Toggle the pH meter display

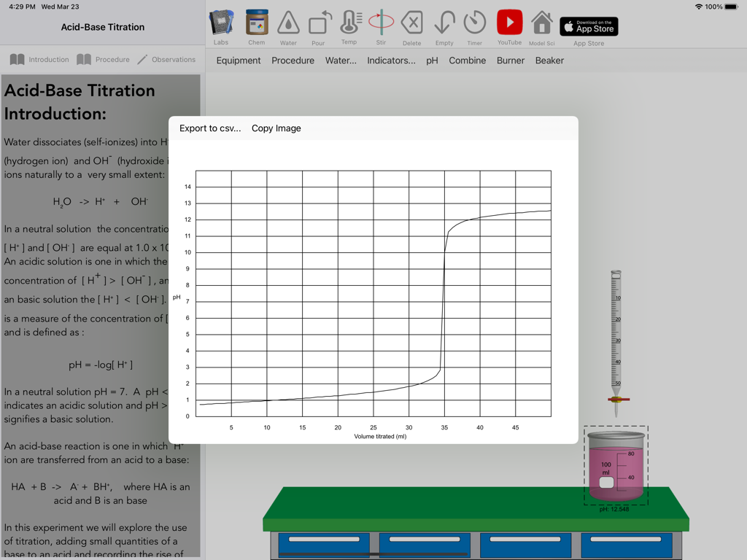(x=432, y=61)
